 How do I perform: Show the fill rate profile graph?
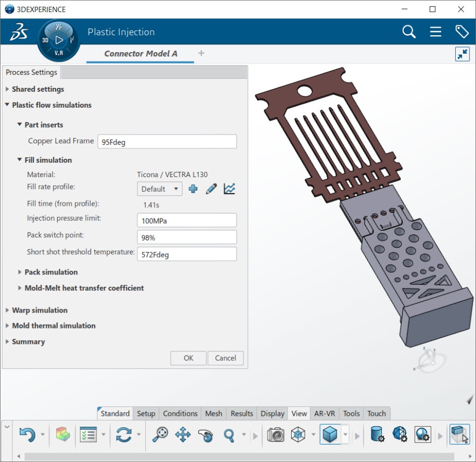pyautogui.click(x=229, y=189)
